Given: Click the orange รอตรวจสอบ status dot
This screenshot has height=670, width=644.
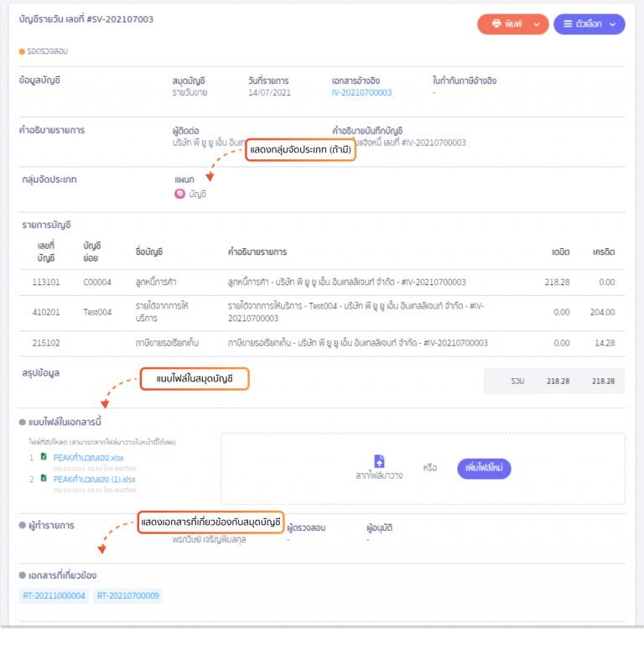Looking at the screenshot, I should pyautogui.click(x=22, y=51).
